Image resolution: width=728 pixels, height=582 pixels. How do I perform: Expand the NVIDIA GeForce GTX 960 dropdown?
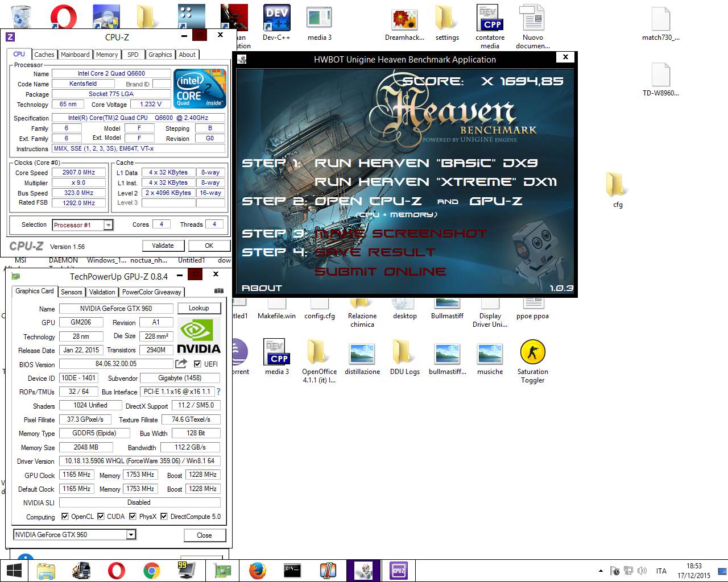(x=131, y=534)
